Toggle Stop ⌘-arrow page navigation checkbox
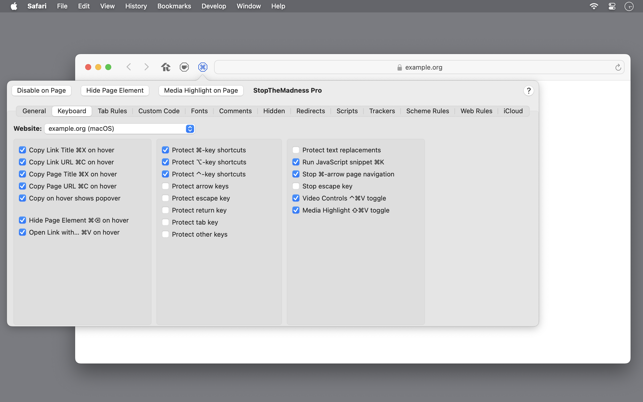The width and height of the screenshot is (643, 402). (296, 174)
